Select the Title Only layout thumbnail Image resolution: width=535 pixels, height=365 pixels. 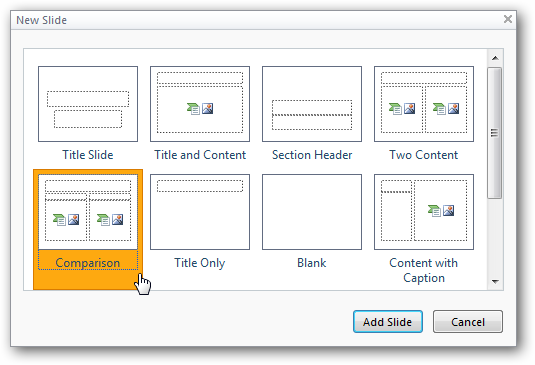[x=200, y=212]
